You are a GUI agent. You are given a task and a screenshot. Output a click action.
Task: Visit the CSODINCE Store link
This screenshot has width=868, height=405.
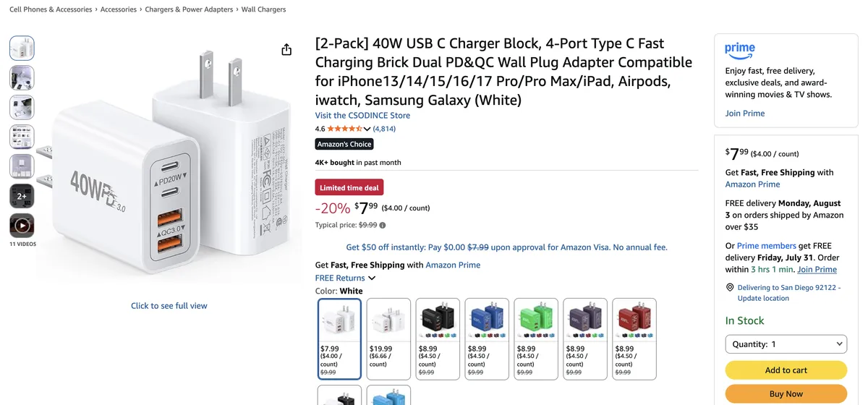click(362, 115)
